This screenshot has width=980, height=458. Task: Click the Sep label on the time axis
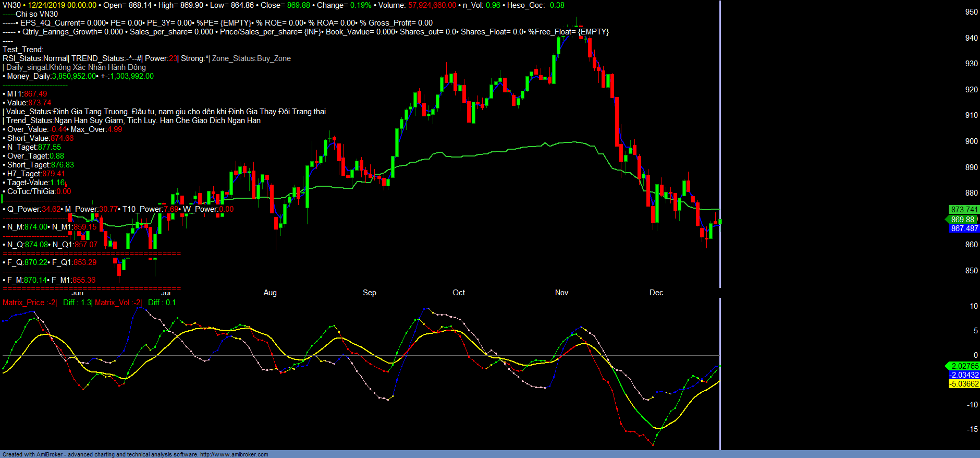click(370, 293)
